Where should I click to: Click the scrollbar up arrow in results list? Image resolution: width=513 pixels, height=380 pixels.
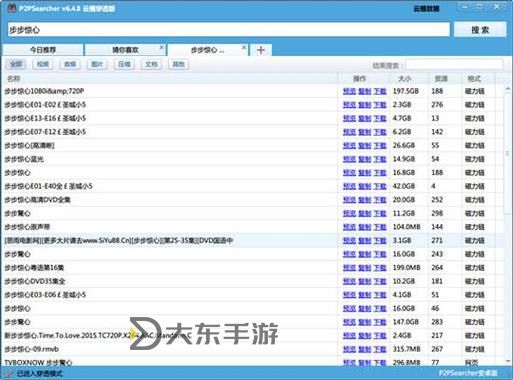tap(507, 89)
